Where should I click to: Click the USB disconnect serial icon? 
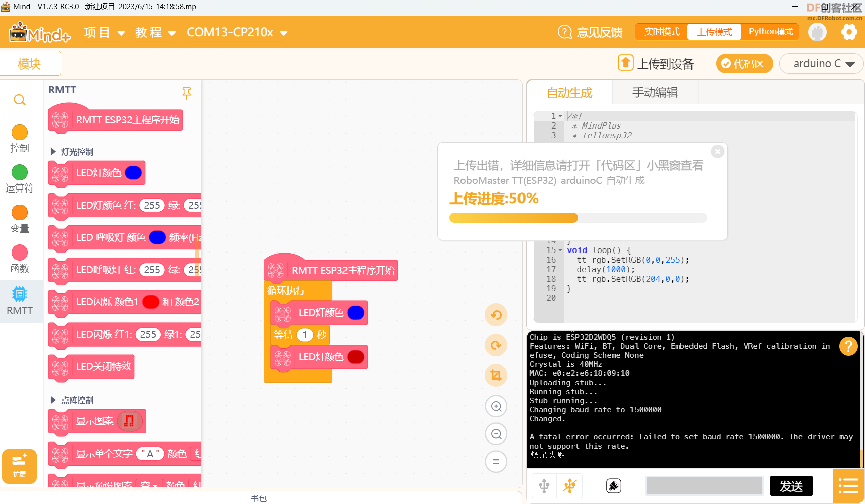coord(570,486)
